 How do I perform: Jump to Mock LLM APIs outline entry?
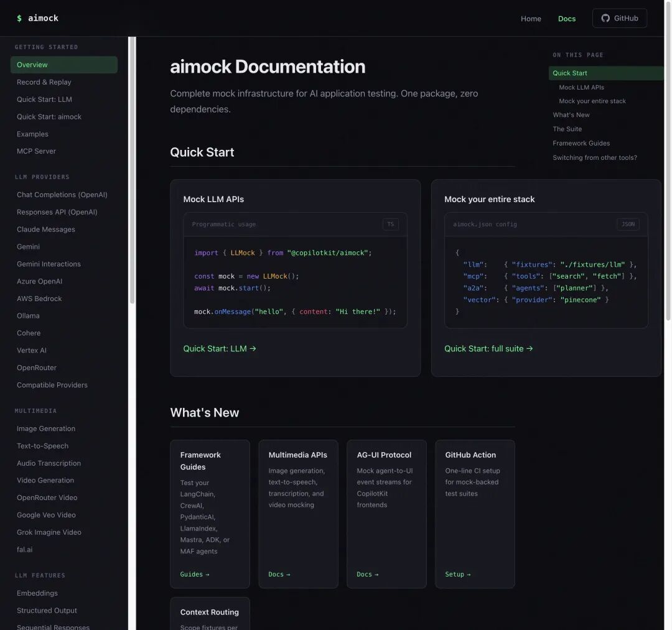581,87
